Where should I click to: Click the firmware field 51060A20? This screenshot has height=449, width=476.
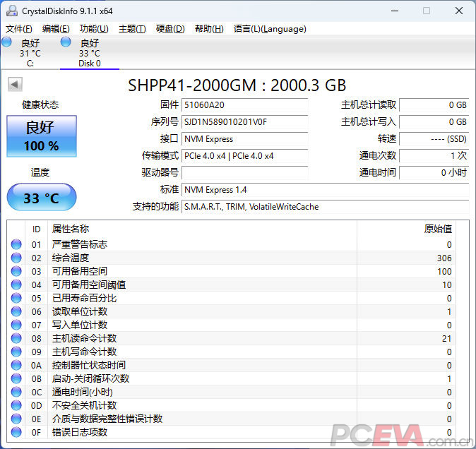click(x=244, y=105)
